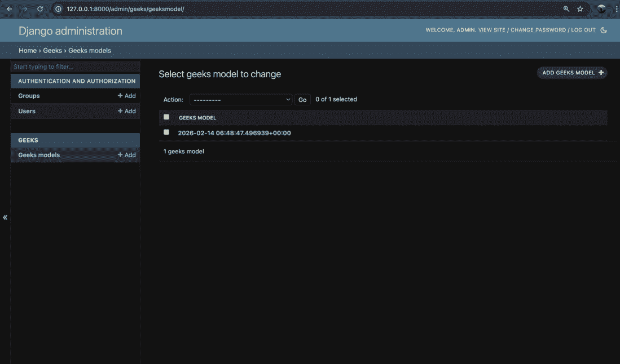The image size is (620, 364).
Task: Toggle the theme with the moon icon
Action: pos(604,30)
